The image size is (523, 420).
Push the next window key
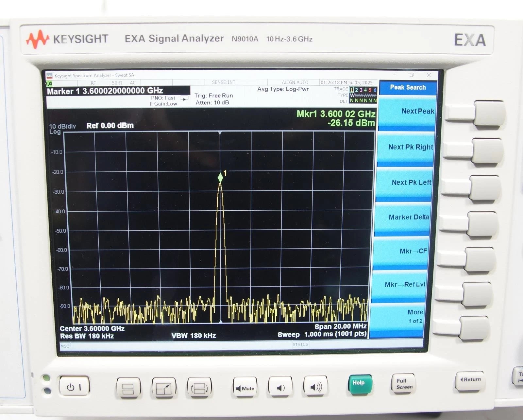[x=199, y=388]
